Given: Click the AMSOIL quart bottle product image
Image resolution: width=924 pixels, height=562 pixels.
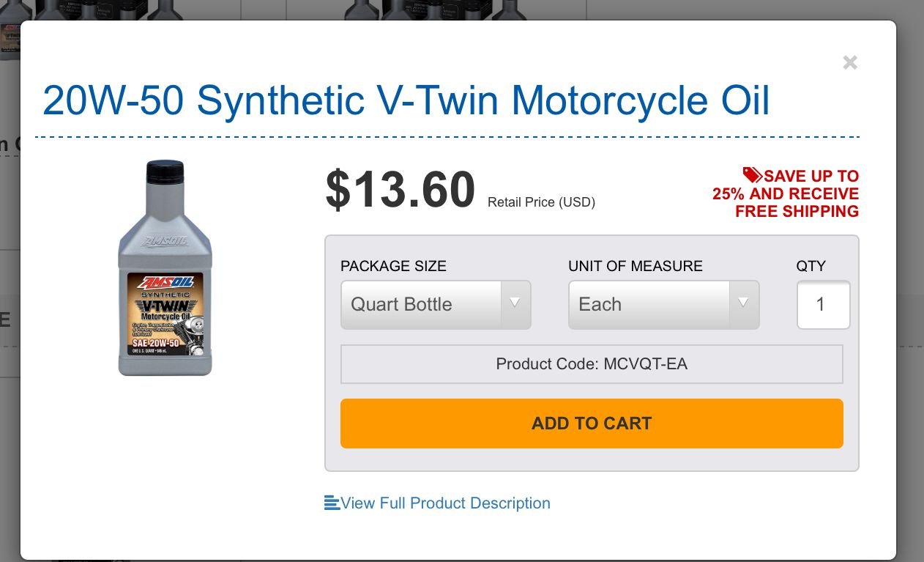Looking at the screenshot, I should point(165,268).
